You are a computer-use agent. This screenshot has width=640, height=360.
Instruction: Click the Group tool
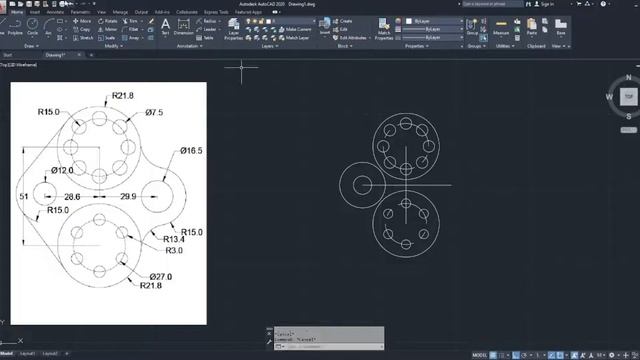click(x=472, y=27)
